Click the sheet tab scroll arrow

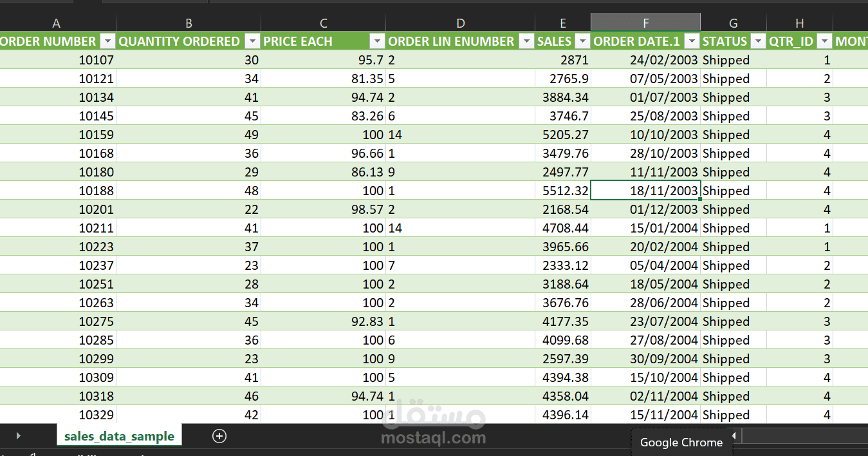[x=18, y=436]
